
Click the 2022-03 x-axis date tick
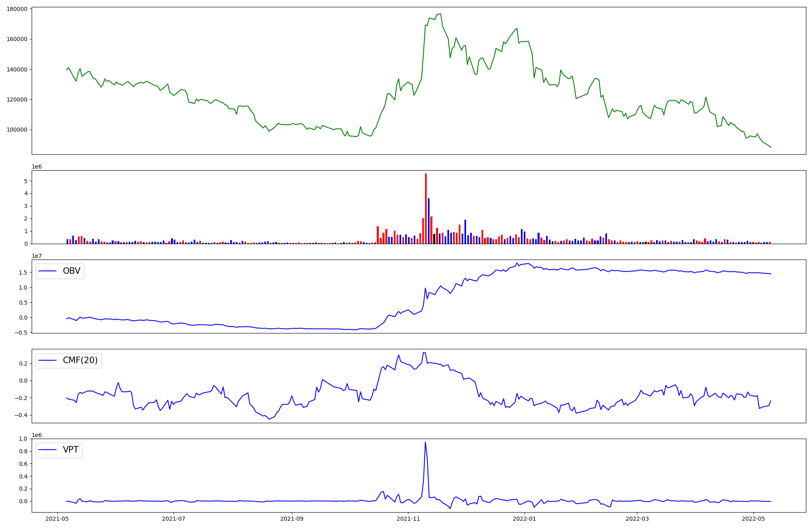(637, 519)
